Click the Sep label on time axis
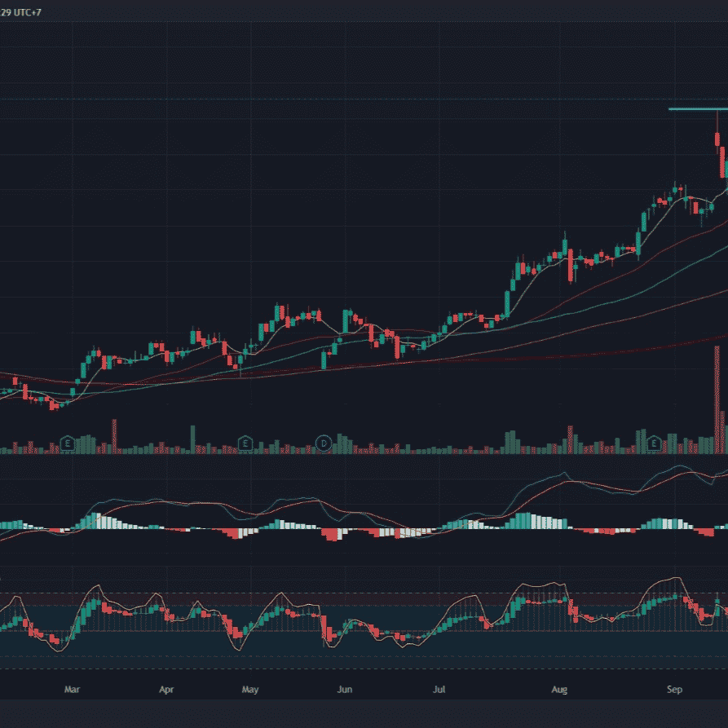Viewport: 728px width, 728px height. pos(674,690)
